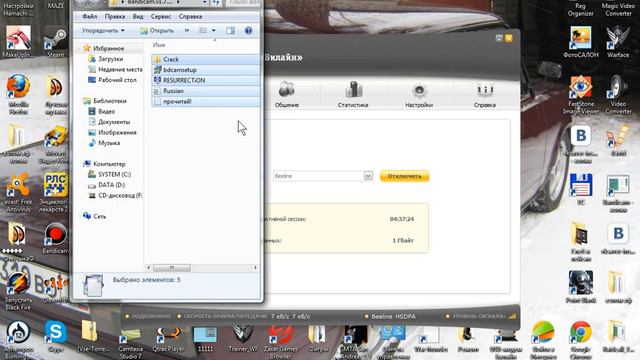Viewport: 640px width, 360px height.
Task: Open the 11111 desktop icon
Action: pyautogui.click(x=205, y=339)
